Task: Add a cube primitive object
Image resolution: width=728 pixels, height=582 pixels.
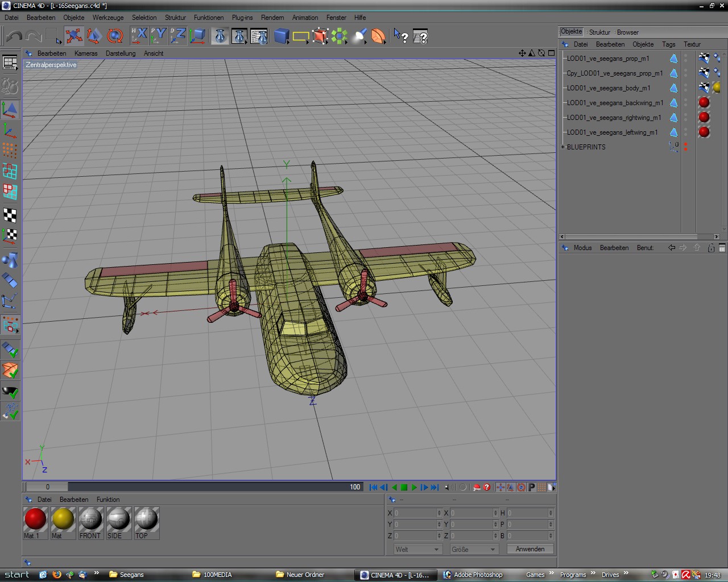Action: coord(281,36)
